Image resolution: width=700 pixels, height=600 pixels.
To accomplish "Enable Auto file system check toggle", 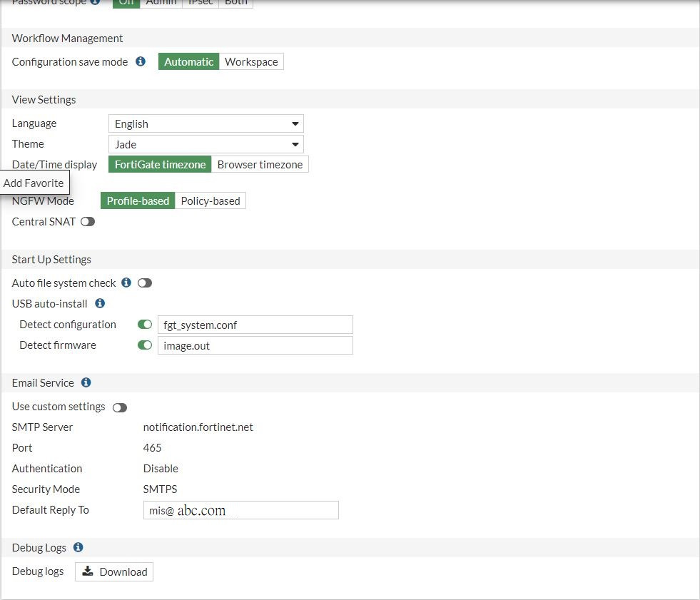I will [145, 283].
